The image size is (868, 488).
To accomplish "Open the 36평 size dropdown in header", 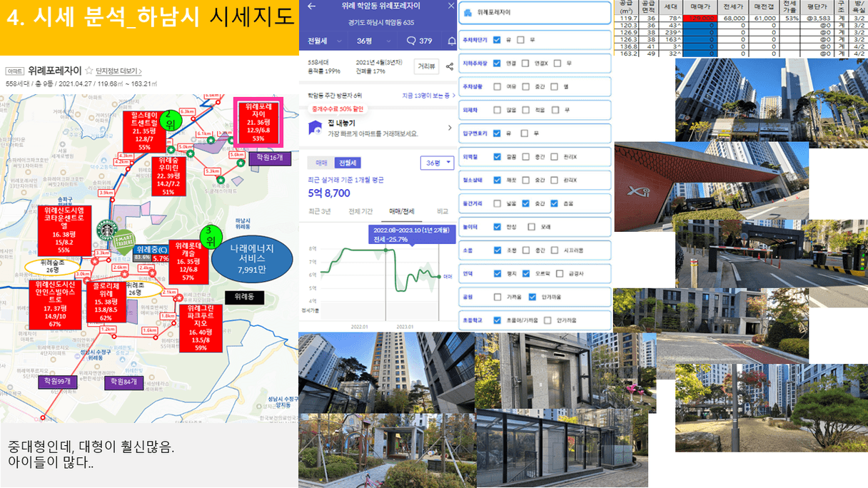I will click(x=371, y=41).
